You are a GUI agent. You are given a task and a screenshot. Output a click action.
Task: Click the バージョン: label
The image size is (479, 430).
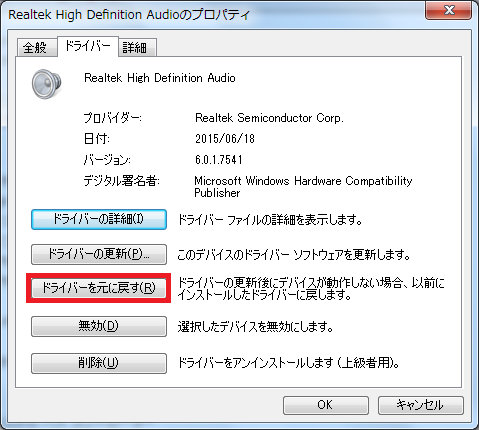107,160
